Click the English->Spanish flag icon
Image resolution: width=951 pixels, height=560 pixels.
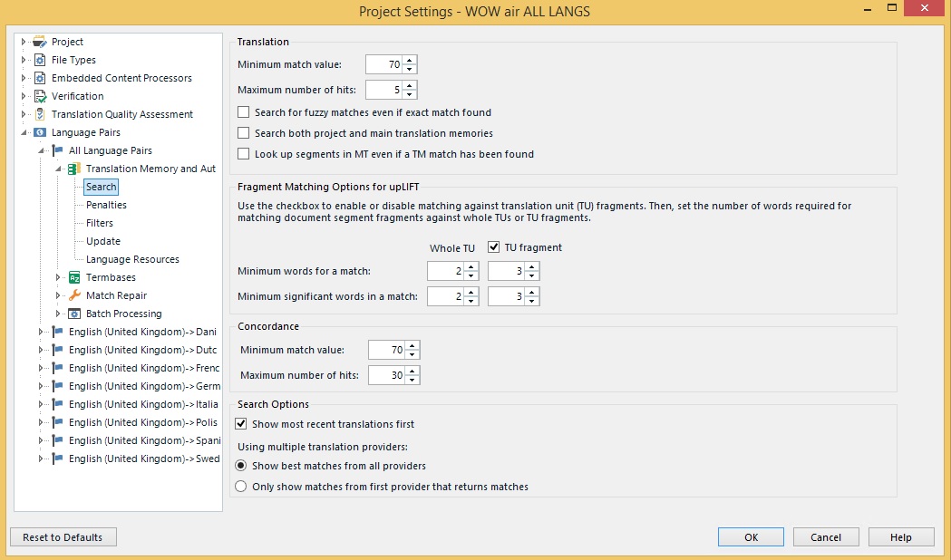tap(57, 441)
